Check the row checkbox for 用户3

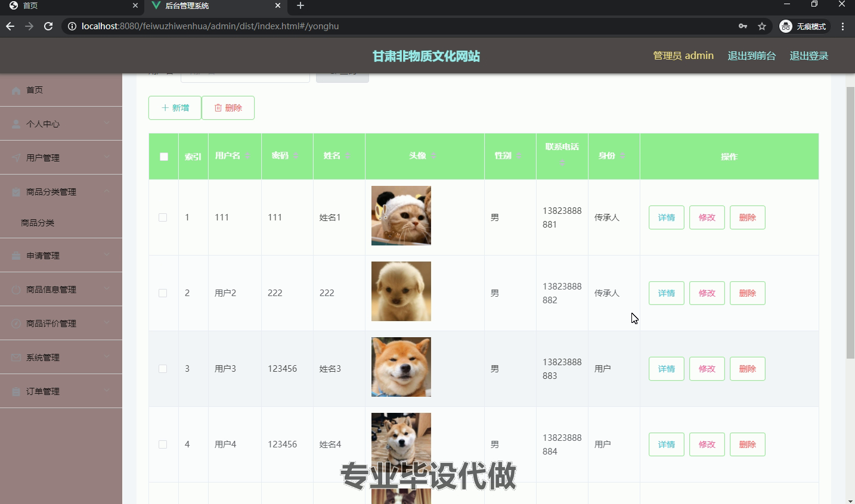coord(163,369)
